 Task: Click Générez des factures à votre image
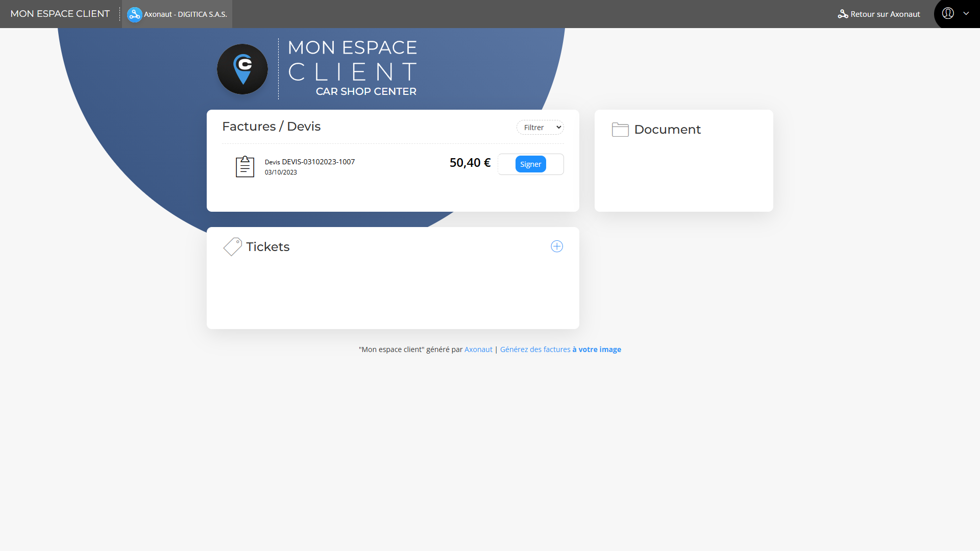[560, 349]
